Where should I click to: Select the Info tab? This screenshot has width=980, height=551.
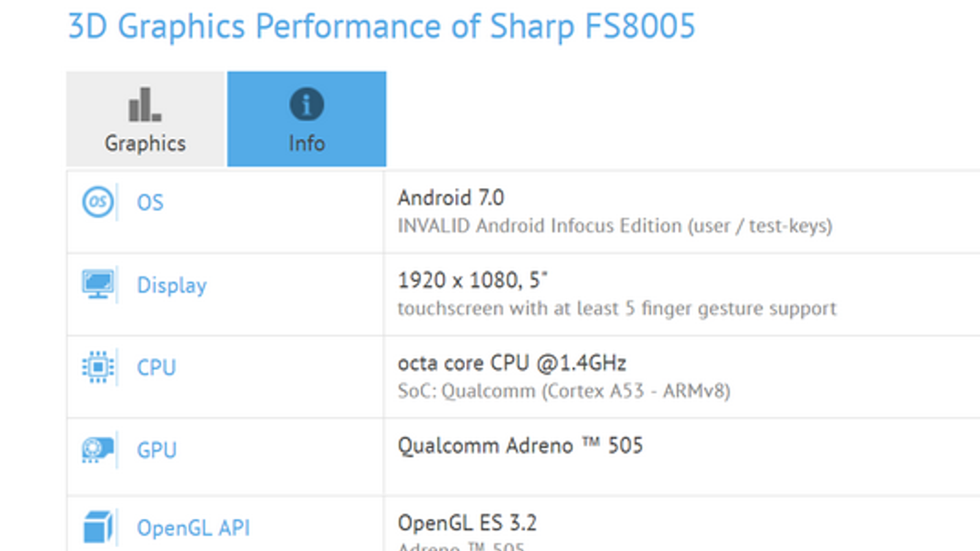coord(306,119)
